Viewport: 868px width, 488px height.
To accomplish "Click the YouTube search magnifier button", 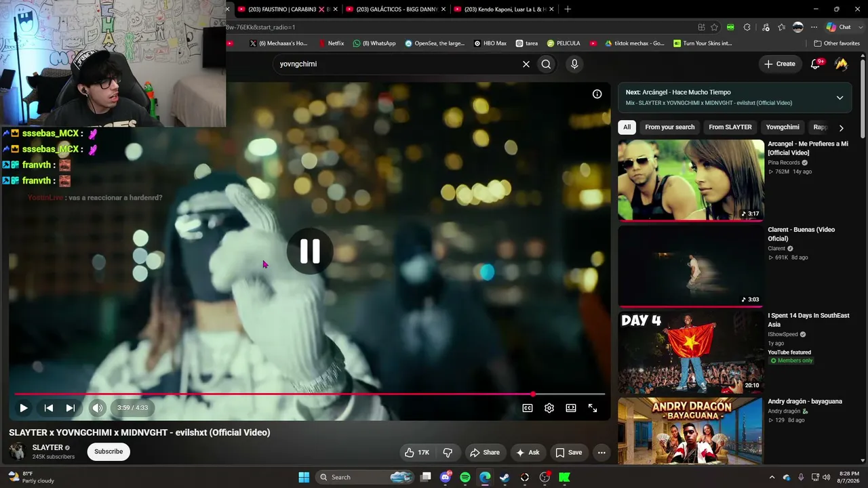I will pyautogui.click(x=546, y=64).
